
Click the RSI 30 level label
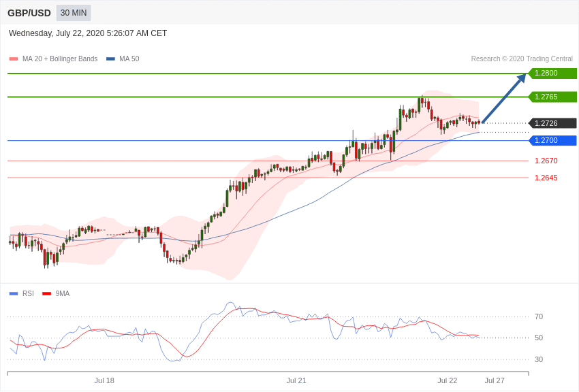pos(539,359)
